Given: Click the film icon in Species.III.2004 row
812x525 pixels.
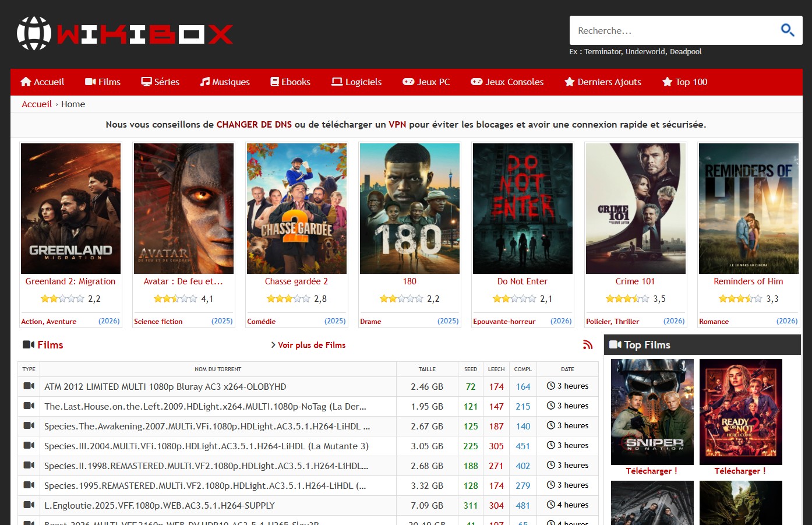Looking at the screenshot, I should tap(29, 446).
